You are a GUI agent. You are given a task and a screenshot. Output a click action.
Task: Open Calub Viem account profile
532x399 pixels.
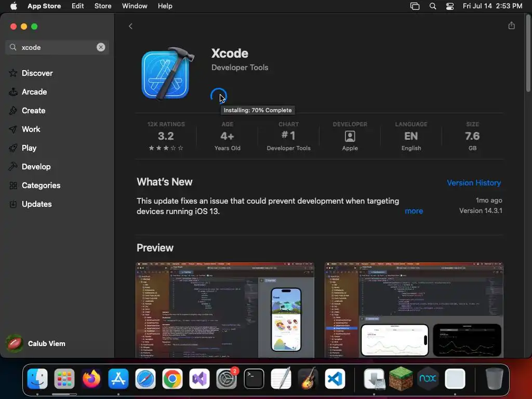pos(36,343)
